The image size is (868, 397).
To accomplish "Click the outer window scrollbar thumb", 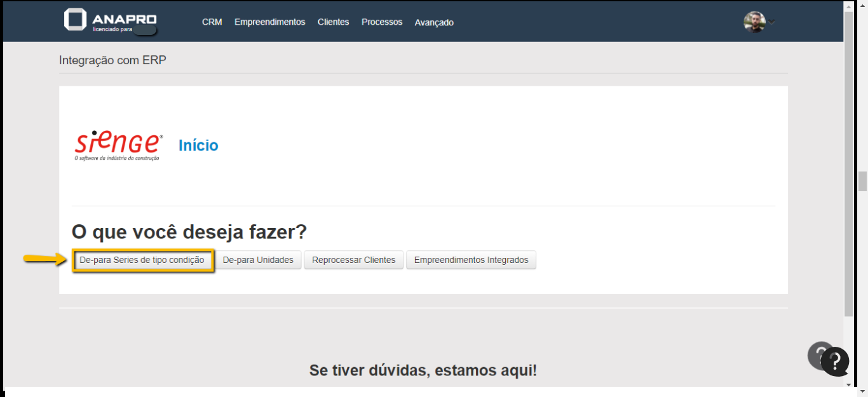I will click(862, 181).
